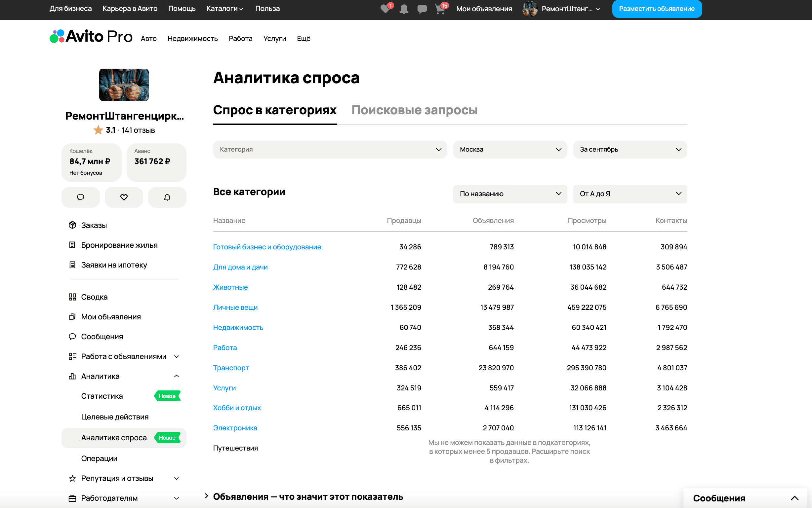Click the Разместить объявление button
This screenshot has height=508, width=812.
pos(656,9)
